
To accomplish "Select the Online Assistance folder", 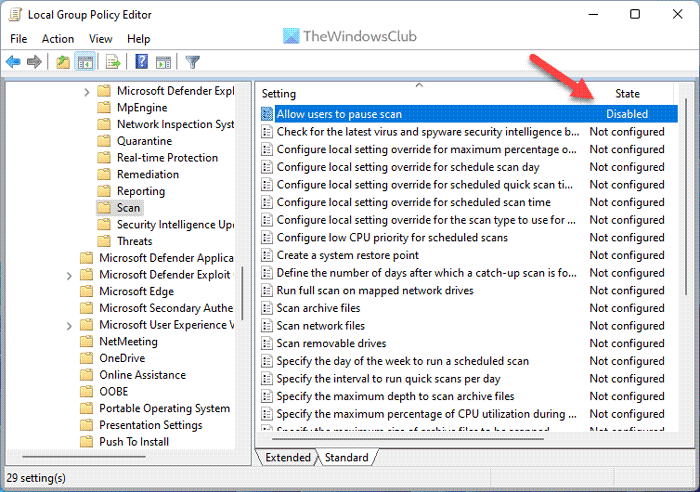I will point(142,375).
